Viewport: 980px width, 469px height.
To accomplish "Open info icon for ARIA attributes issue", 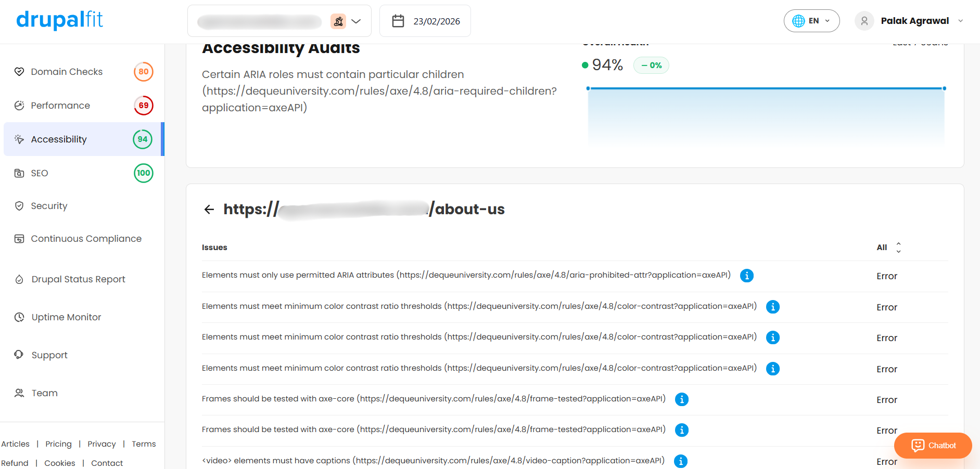I will (747, 276).
